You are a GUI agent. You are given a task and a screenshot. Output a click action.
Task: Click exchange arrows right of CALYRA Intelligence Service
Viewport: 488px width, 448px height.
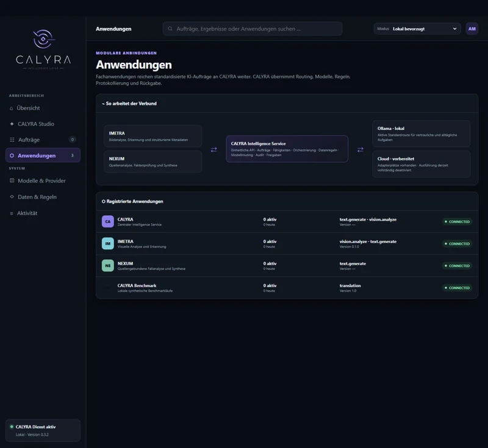point(361,149)
